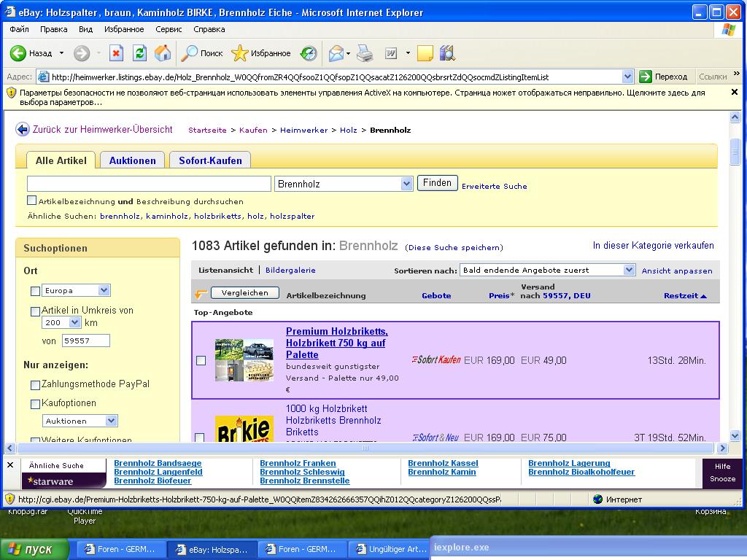747x560 pixels.
Task: Stop page loading with red X icon
Action: pyautogui.click(x=116, y=52)
